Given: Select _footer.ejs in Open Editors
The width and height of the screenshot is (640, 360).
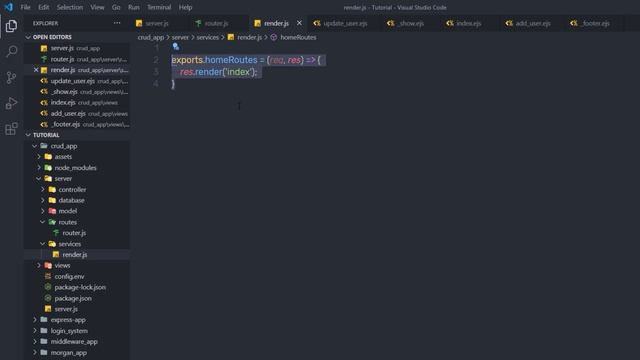Looking at the screenshot, I should coord(78,124).
